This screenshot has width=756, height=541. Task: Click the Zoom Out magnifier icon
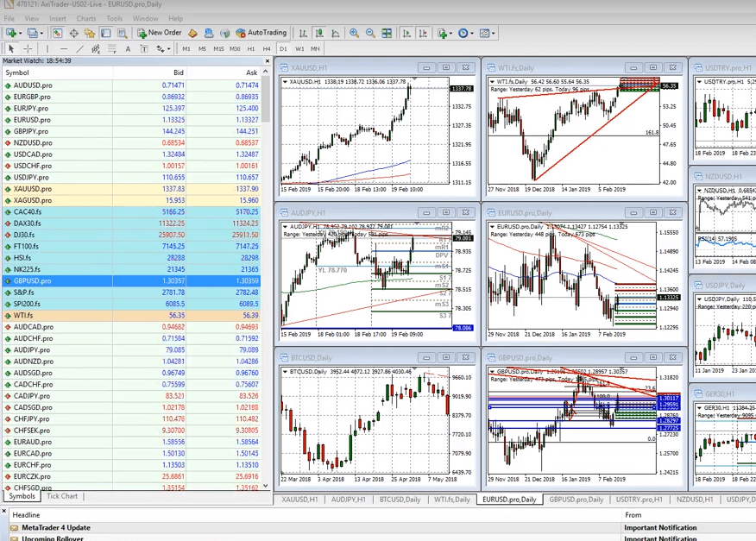click(370, 34)
